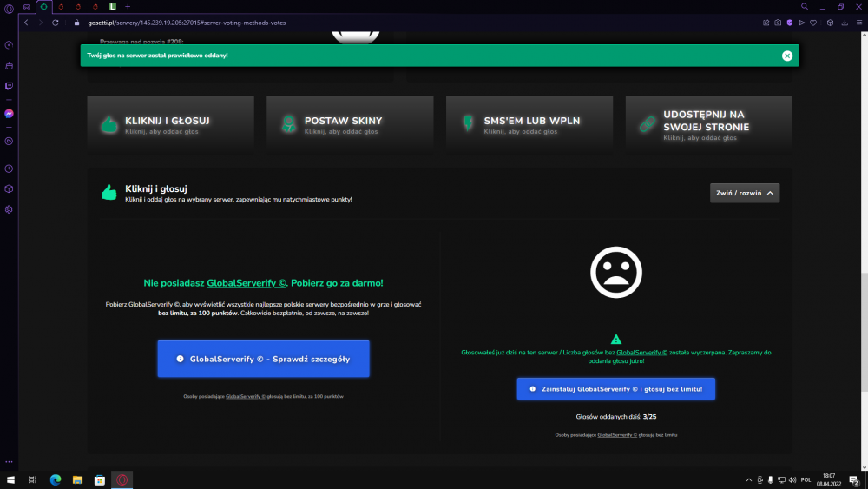The height and width of the screenshot is (489, 868).
Task: Click the scrollbar down arrow
Action: [865, 466]
